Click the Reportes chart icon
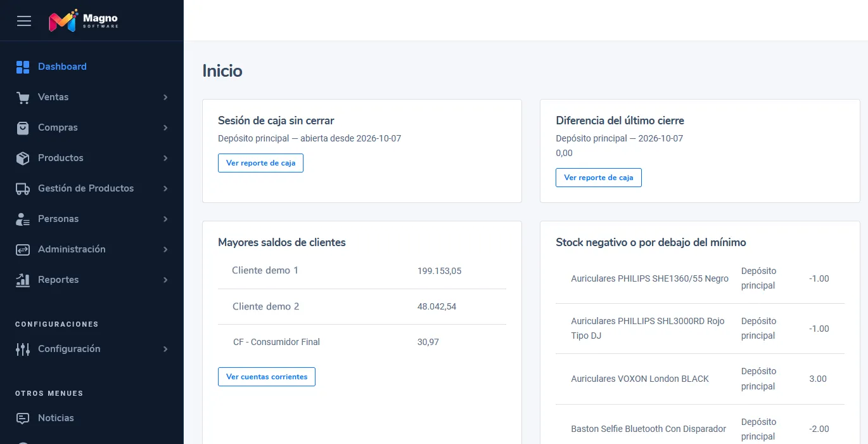 point(23,280)
